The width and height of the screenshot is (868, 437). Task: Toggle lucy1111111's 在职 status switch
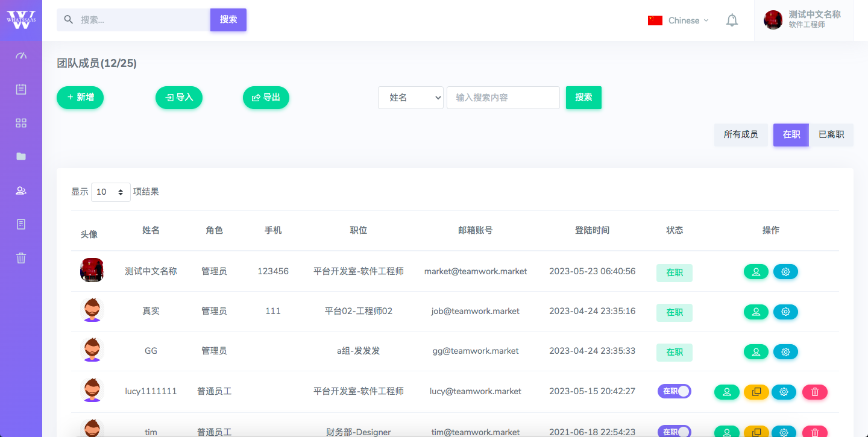click(x=675, y=391)
